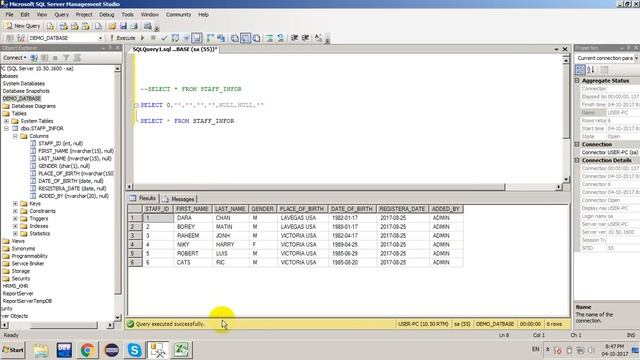Click the New Query button
This screenshot has height=360, width=640.
point(23,26)
